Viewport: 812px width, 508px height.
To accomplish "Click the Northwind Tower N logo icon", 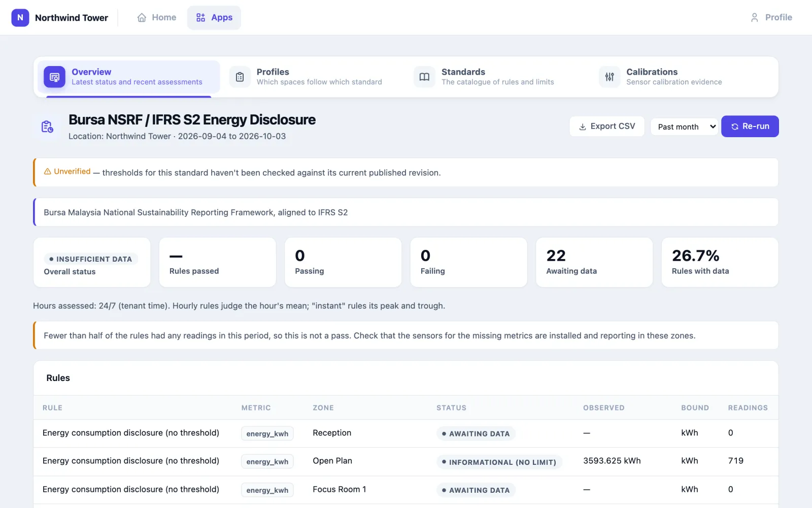I will tap(20, 17).
